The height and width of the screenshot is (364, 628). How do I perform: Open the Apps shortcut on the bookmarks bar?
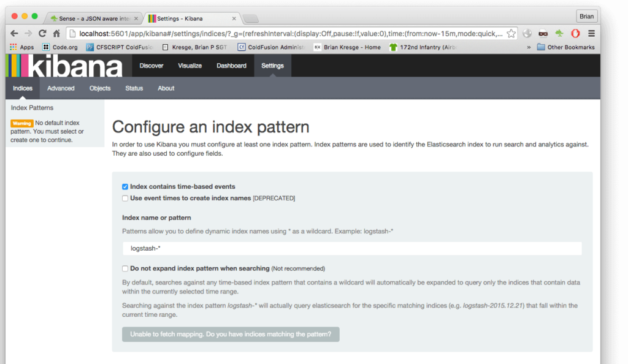click(21, 47)
